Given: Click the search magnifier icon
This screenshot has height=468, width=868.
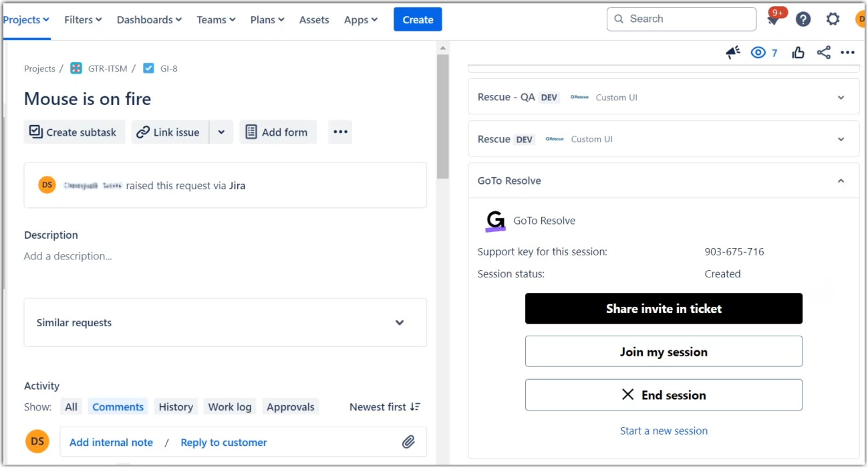Looking at the screenshot, I should 619,19.
